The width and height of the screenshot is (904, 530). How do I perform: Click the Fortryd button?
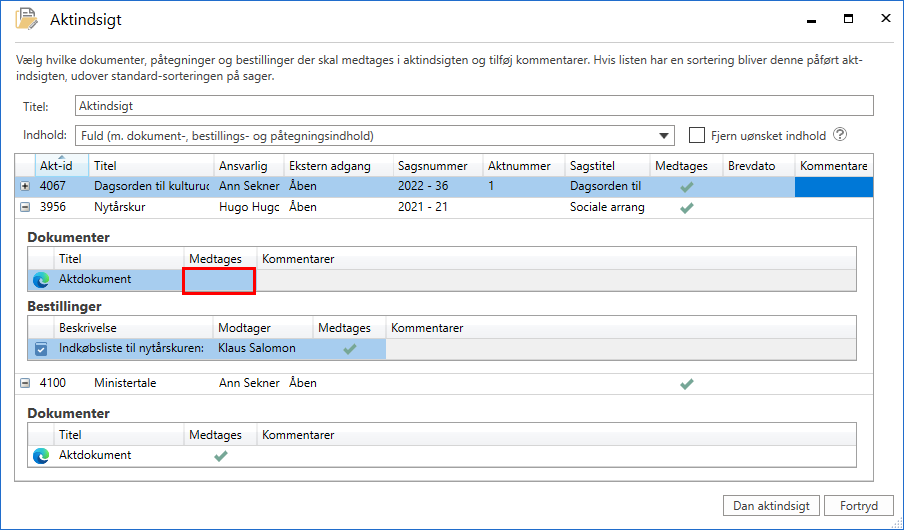click(856, 506)
